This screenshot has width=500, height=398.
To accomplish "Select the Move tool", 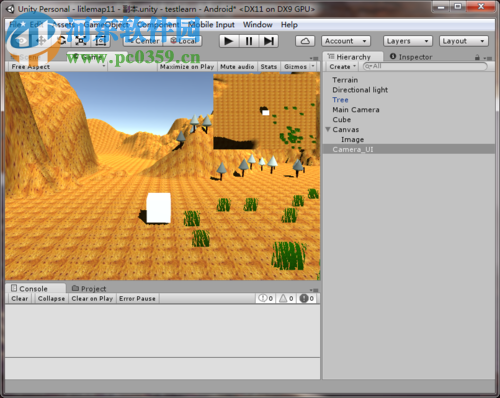I will 41,41.
